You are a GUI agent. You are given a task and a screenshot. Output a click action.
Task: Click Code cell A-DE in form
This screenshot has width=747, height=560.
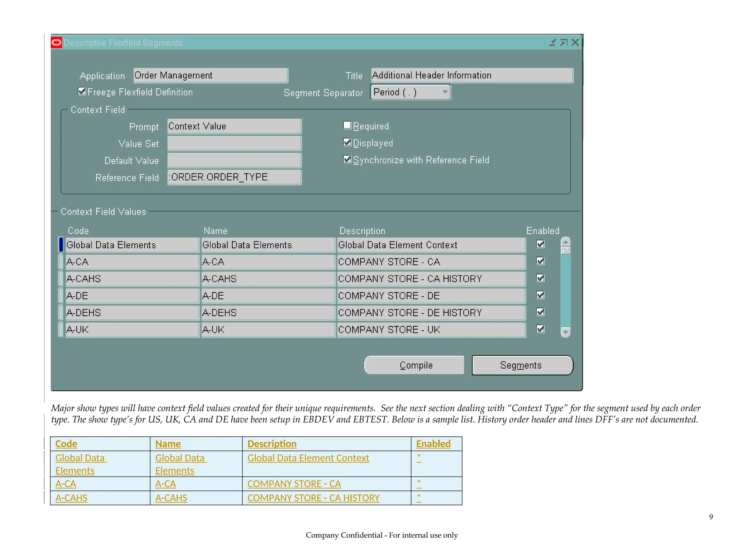coord(132,296)
